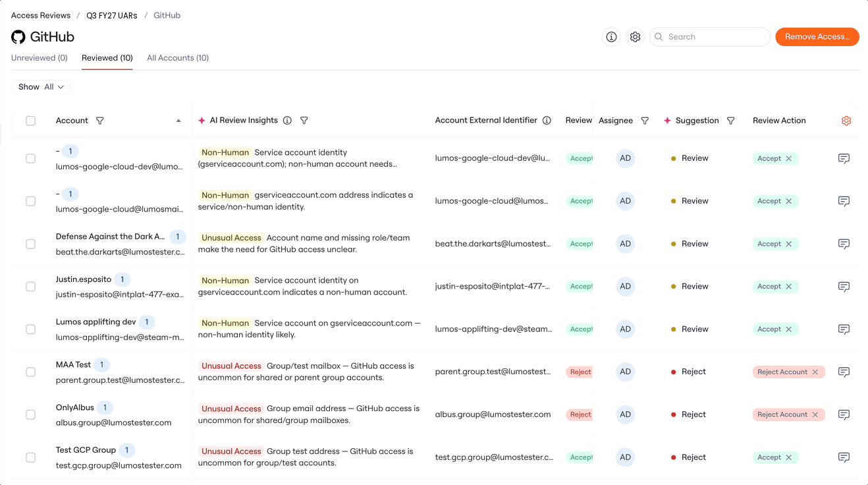The image size is (868, 485).
Task: Click the info circle icon beside Search
Action: pos(611,37)
